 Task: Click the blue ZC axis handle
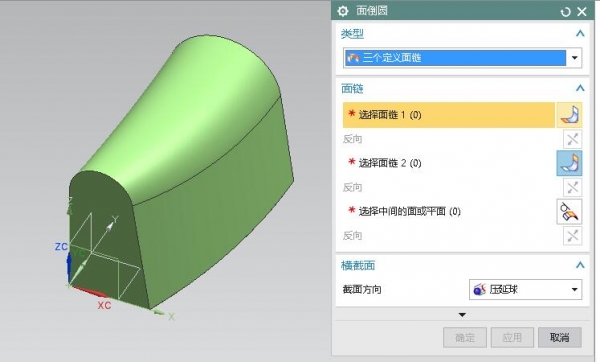coord(69,265)
